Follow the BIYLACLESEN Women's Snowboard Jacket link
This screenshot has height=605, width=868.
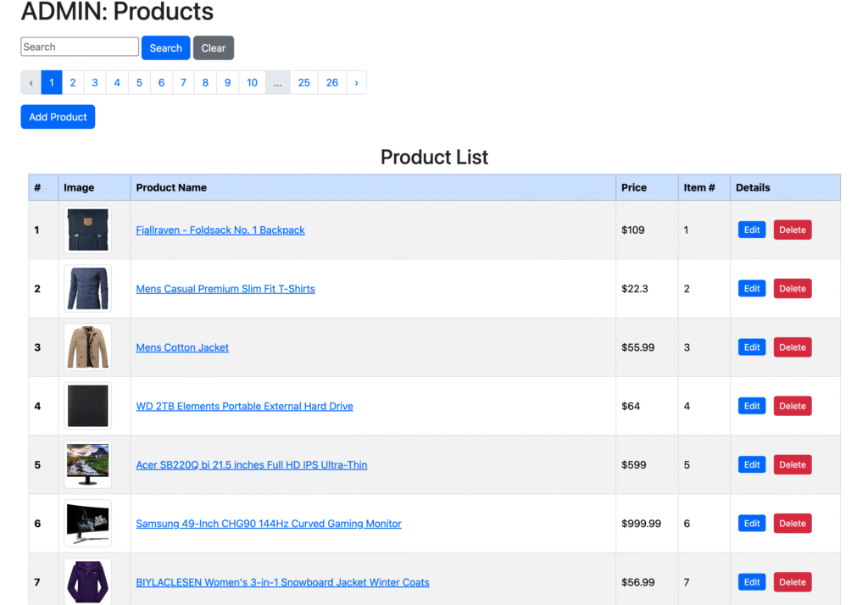(x=282, y=582)
